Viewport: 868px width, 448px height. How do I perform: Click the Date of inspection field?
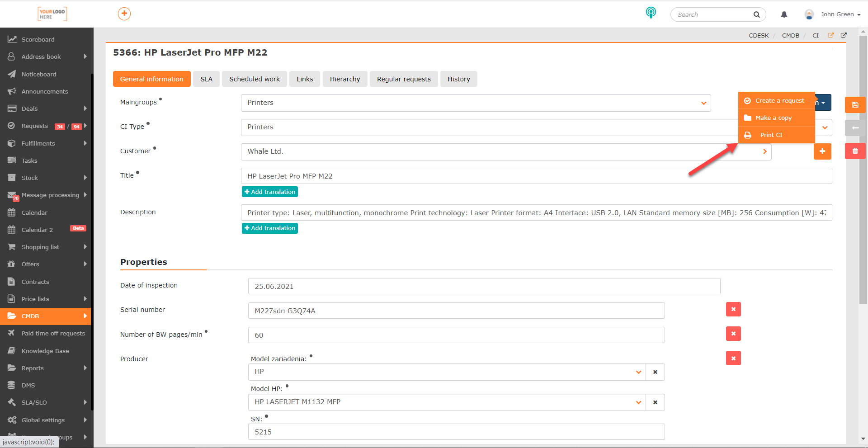point(484,286)
